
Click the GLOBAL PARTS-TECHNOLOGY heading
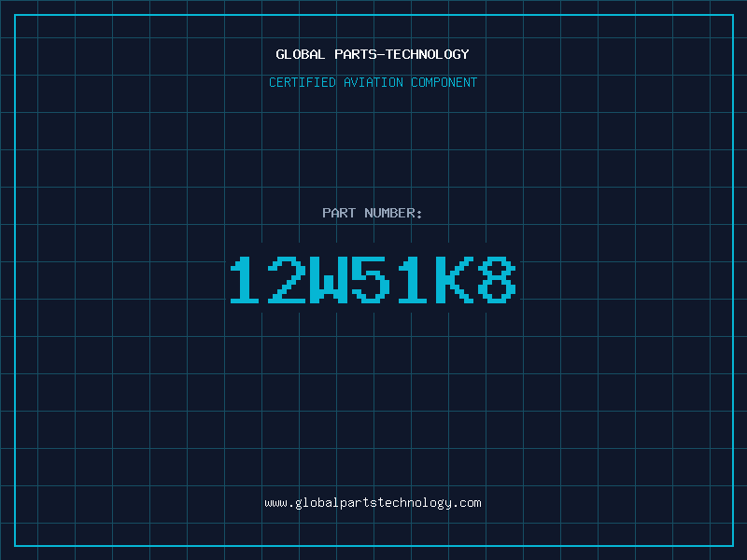tap(373, 54)
